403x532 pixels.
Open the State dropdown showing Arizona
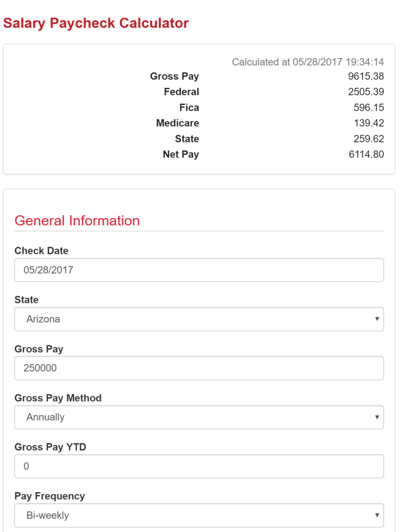(199, 319)
